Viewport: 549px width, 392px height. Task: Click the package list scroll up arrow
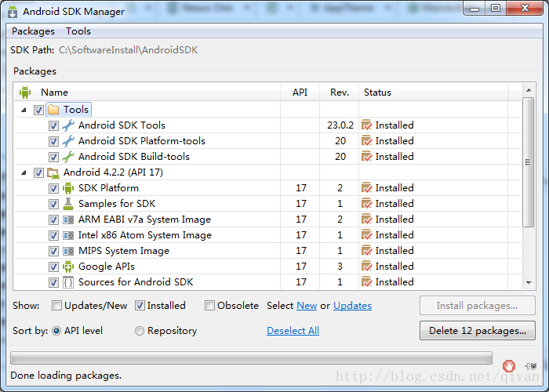point(529,91)
